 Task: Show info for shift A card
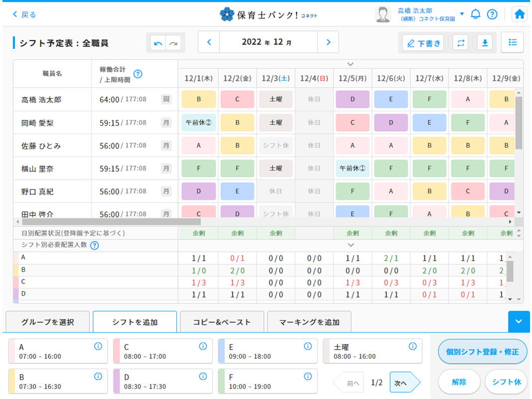[98, 347]
